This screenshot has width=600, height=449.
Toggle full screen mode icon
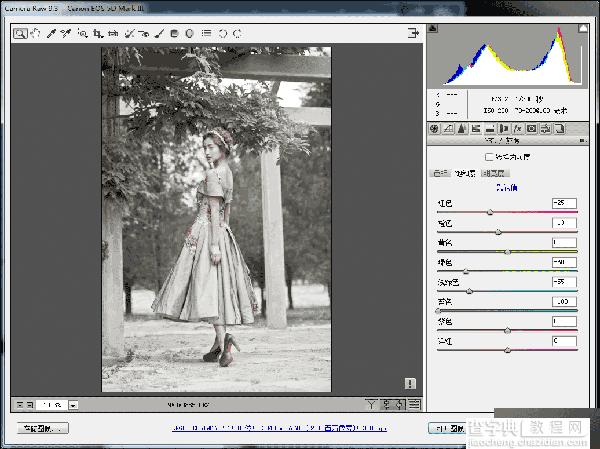pyautogui.click(x=413, y=33)
